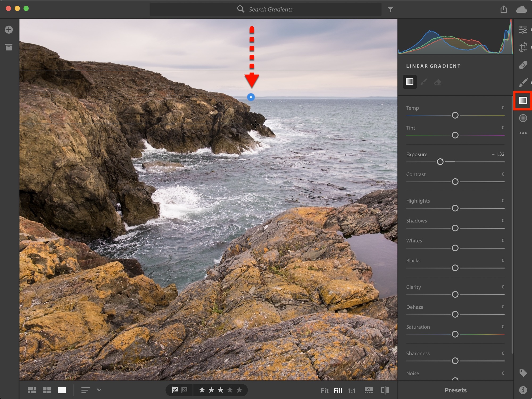Image resolution: width=532 pixels, height=399 pixels.
Task: Select the blue gradient pin on photo
Action: point(251,97)
